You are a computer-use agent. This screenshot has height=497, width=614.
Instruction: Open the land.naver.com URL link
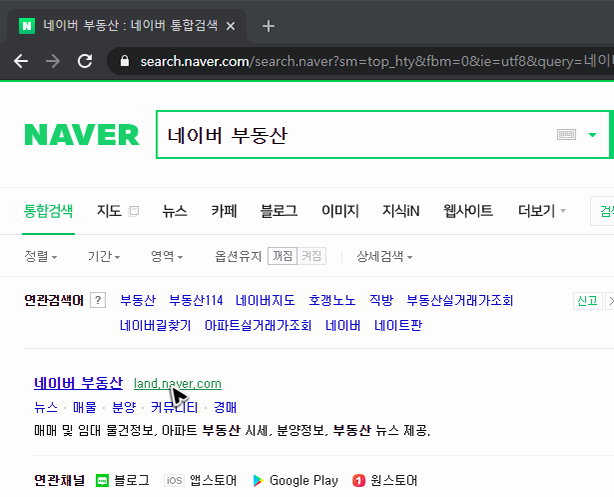[x=178, y=384]
